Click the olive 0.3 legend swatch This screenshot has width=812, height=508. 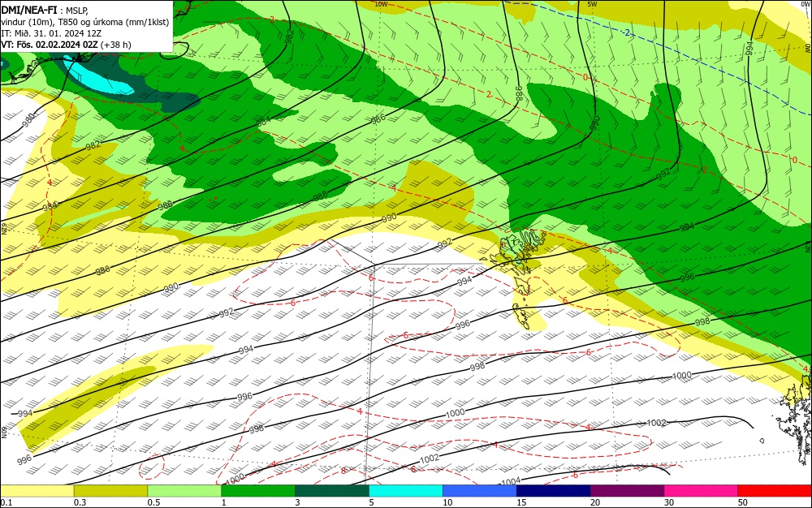click(110, 490)
